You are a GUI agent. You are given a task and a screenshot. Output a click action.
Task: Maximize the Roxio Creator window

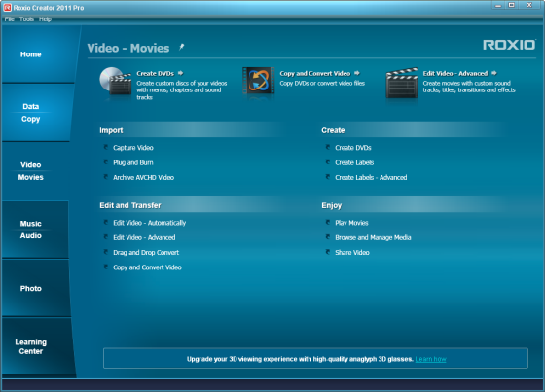click(512, 5)
